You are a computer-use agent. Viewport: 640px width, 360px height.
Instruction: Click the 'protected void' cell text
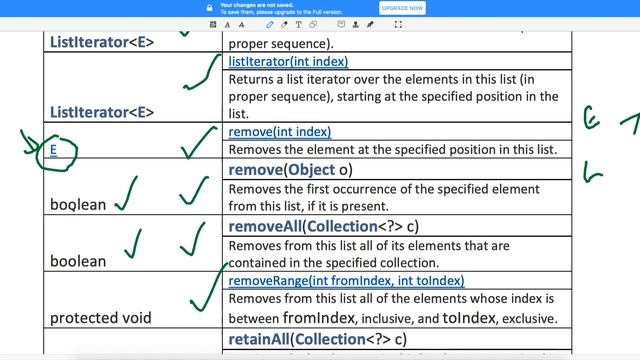(100, 318)
